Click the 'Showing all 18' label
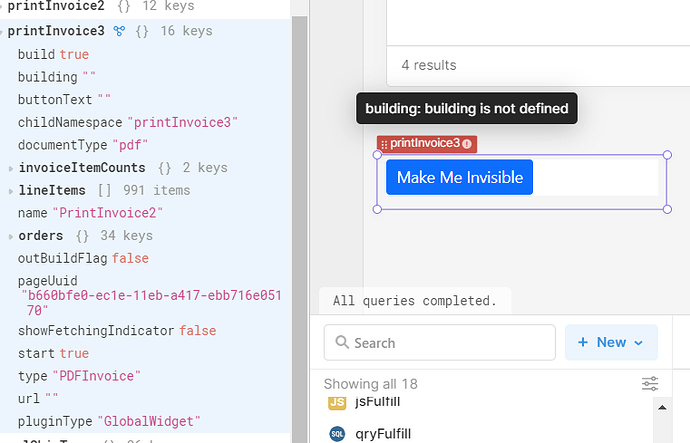690x443 pixels. 371,384
